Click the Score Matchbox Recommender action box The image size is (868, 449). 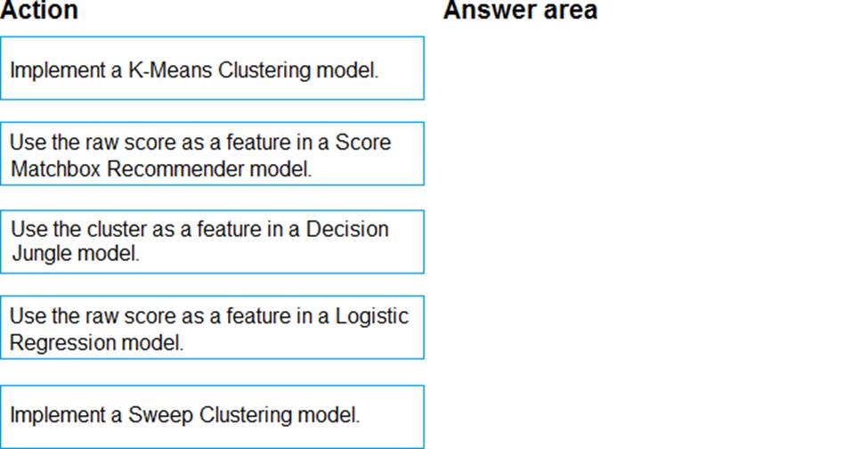[x=212, y=154]
